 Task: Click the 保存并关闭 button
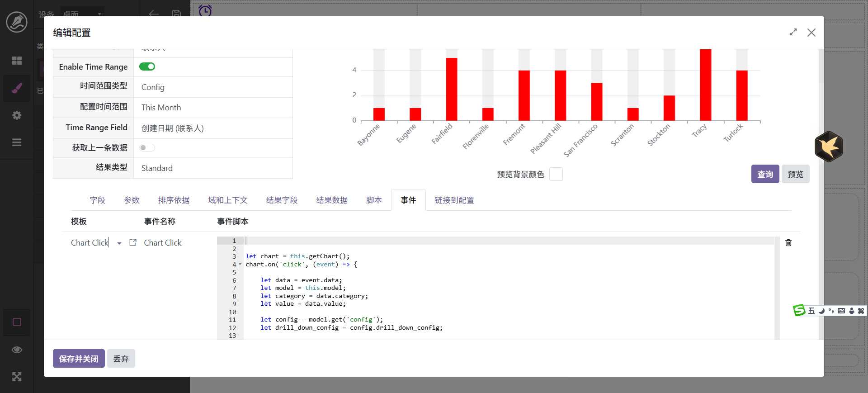point(79,359)
